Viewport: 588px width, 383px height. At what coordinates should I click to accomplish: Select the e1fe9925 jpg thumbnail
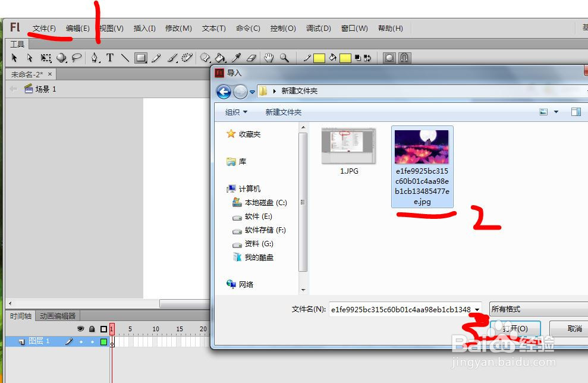point(422,146)
